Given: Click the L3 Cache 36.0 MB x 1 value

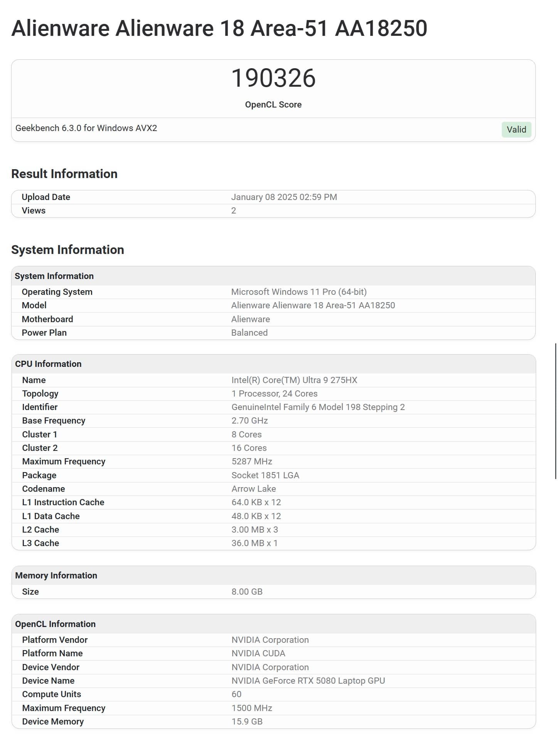Looking at the screenshot, I should pyautogui.click(x=254, y=543).
